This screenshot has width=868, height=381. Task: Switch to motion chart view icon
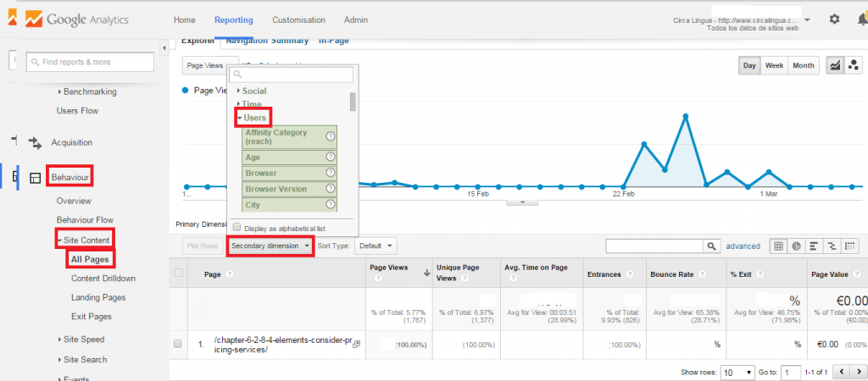click(853, 65)
